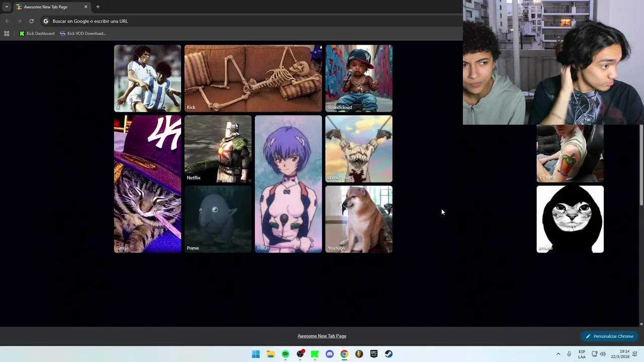The image size is (644, 362).
Task: Open OBS Studio from the taskbar
Action: 300,354
